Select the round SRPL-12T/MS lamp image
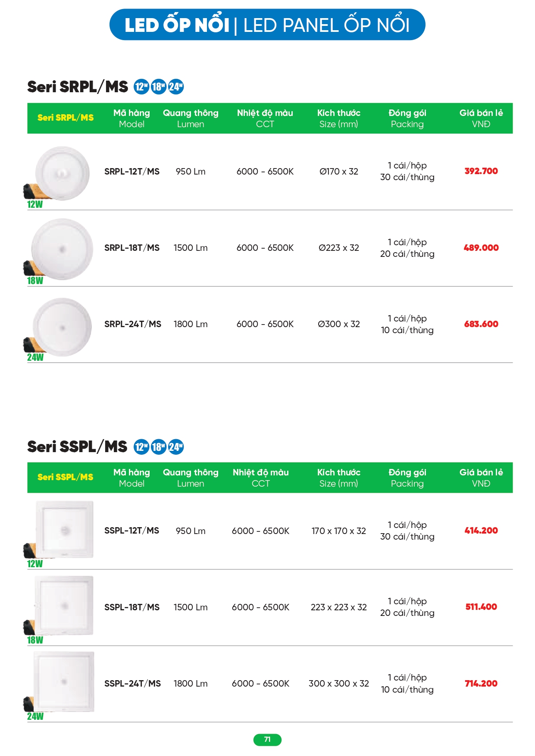Image resolution: width=535 pixels, height=756 pixels. (x=62, y=173)
